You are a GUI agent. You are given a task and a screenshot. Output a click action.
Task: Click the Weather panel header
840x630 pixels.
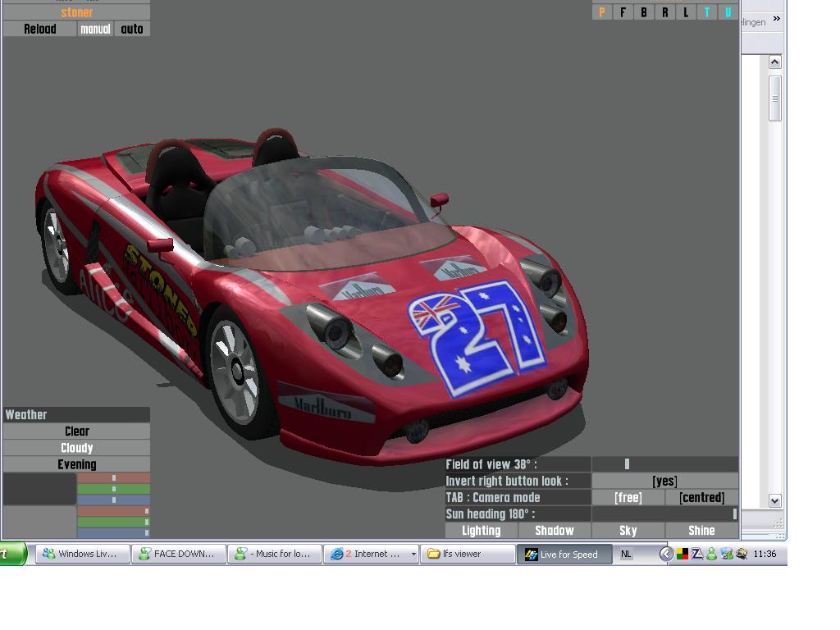[x=76, y=414]
